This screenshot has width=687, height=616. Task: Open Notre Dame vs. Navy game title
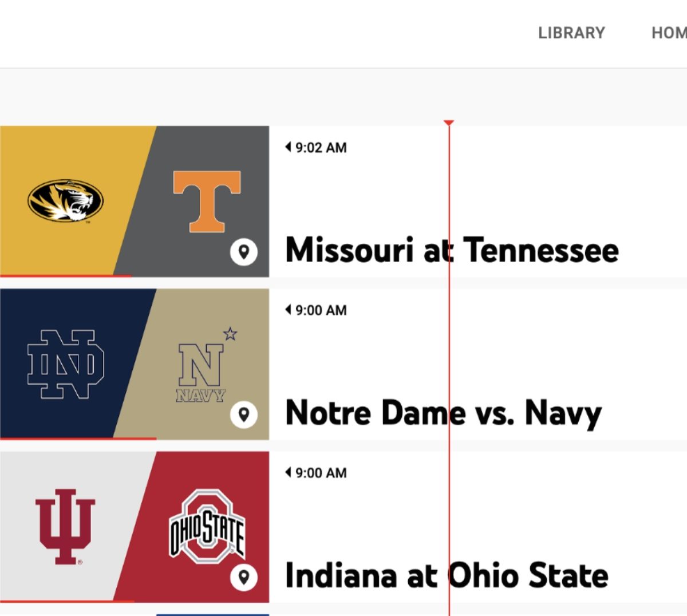[x=443, y=413]
